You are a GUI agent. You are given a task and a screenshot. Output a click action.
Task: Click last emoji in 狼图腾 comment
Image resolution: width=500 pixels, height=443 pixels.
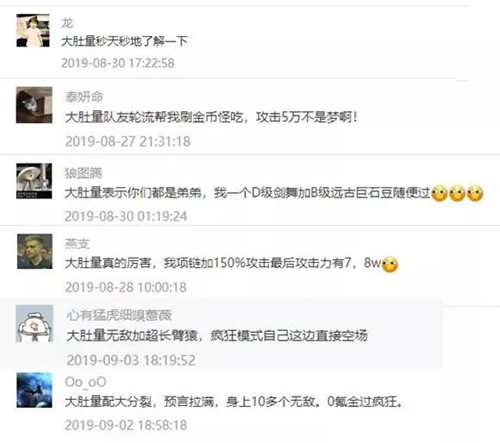[475, 193]
